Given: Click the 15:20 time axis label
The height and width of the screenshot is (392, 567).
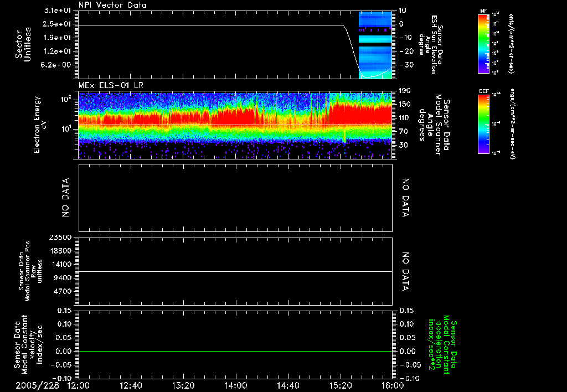Looking at the screenshot, I should coord(341,385).
